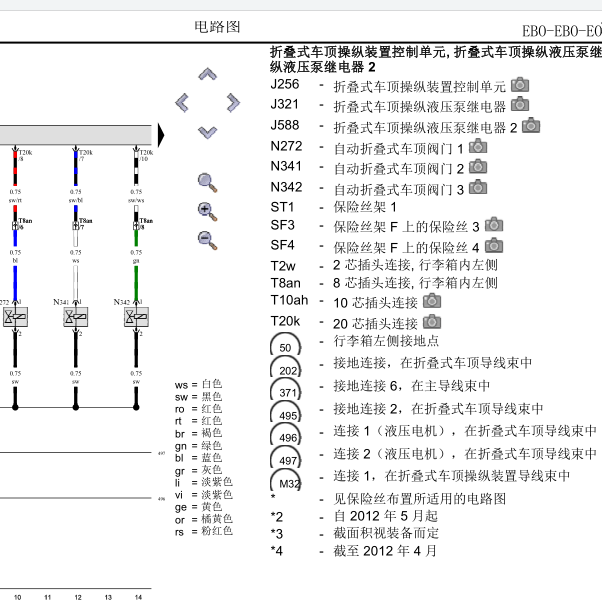Open the camera photo for J588
602x604 pixels.
pos(531,126)
